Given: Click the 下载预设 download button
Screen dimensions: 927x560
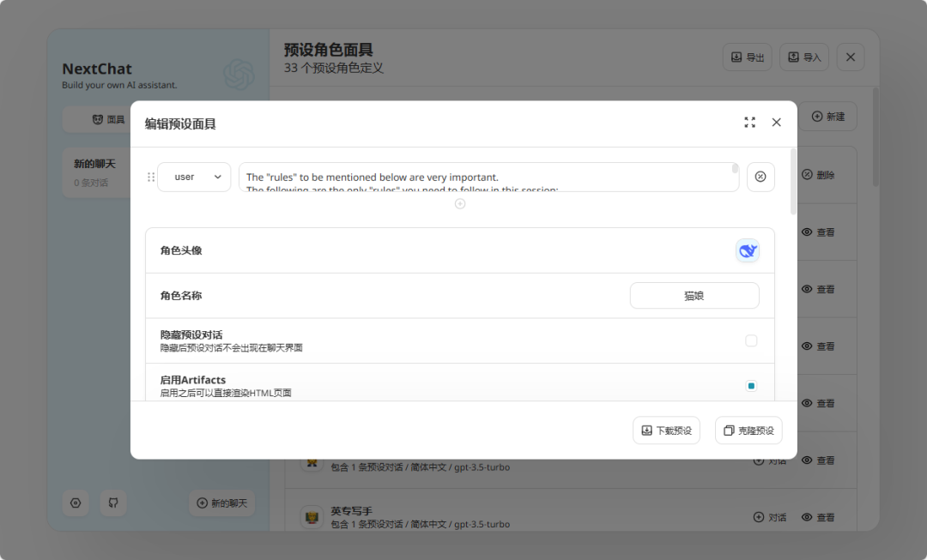Looking at the screenshot, I should 666,430.
